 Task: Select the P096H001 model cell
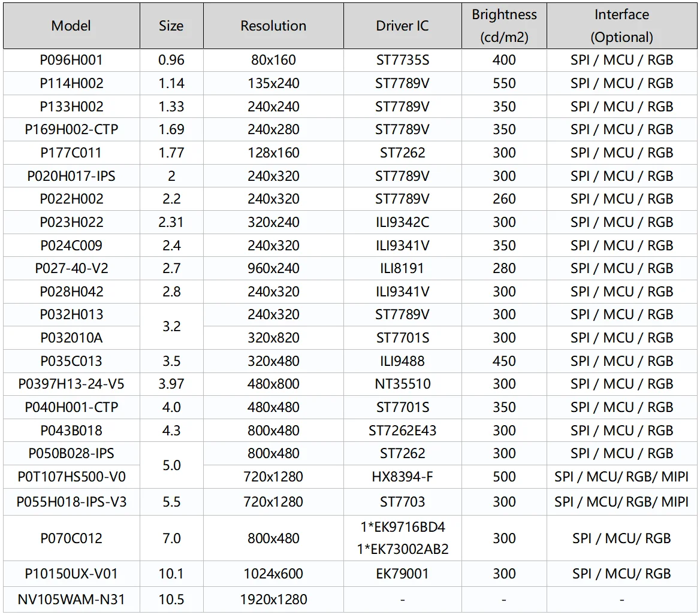coord(71,60)
